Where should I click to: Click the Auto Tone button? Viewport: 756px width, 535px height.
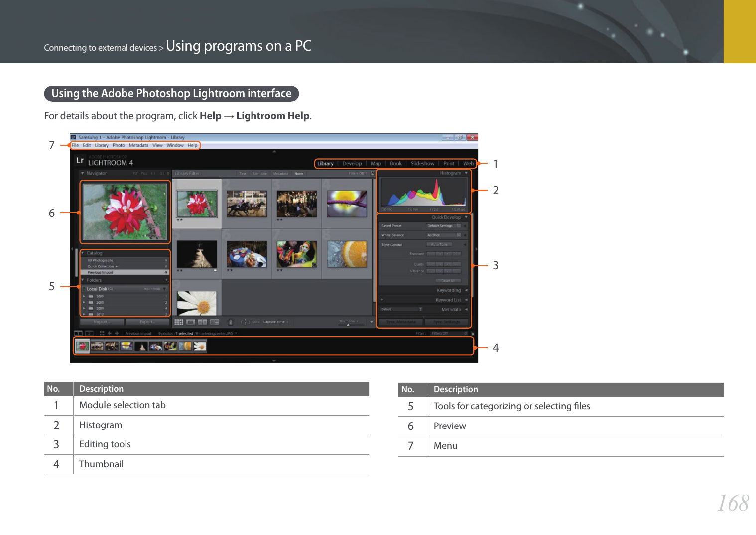(x=439, y=245)
